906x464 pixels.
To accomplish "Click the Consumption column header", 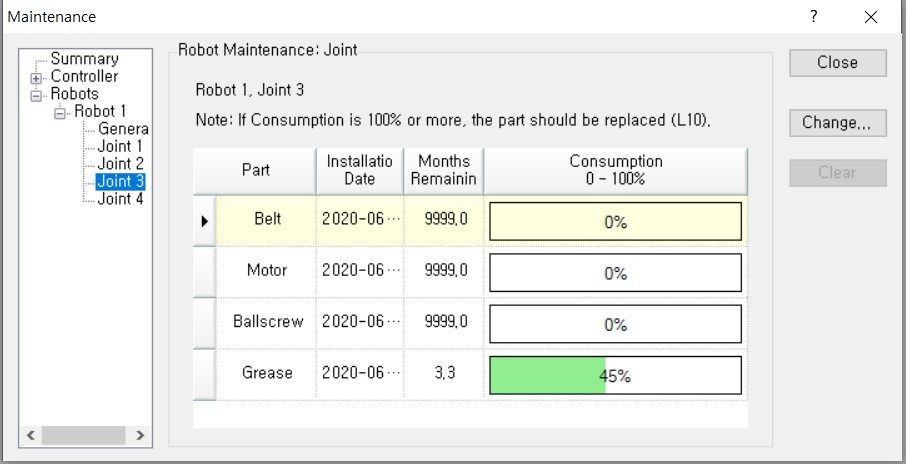I will [615, 170].
